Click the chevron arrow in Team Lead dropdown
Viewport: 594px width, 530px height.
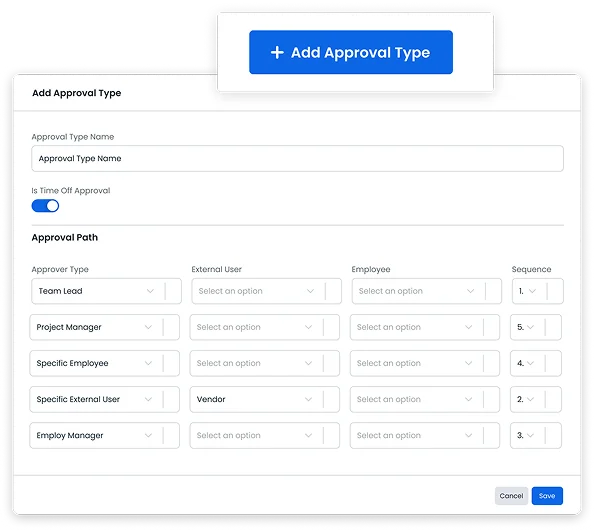point(150,291)
